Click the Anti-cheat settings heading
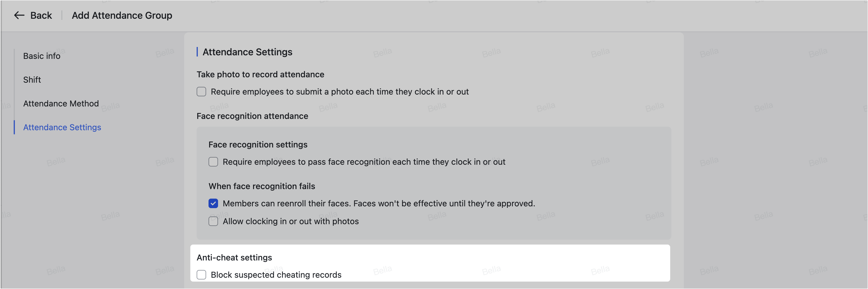The width and height of the screenshot is (868, 289). pos(234,257)
